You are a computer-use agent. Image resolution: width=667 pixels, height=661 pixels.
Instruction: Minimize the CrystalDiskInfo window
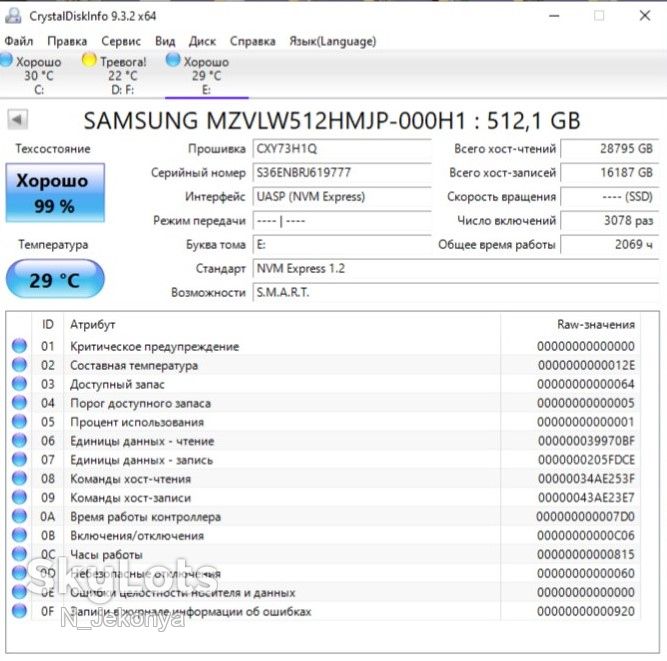click(x=554, y=16)
